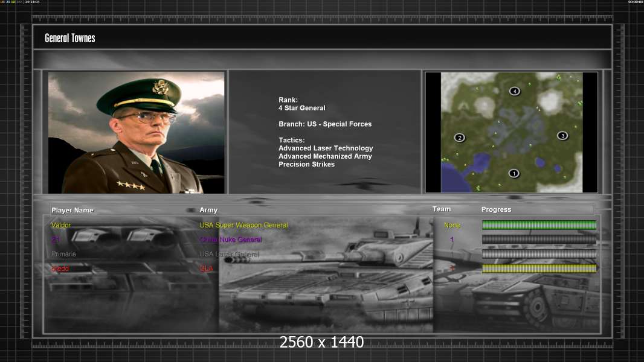Click dredd's yellow progress bar
Screen dimensions: 644x362
539,268
